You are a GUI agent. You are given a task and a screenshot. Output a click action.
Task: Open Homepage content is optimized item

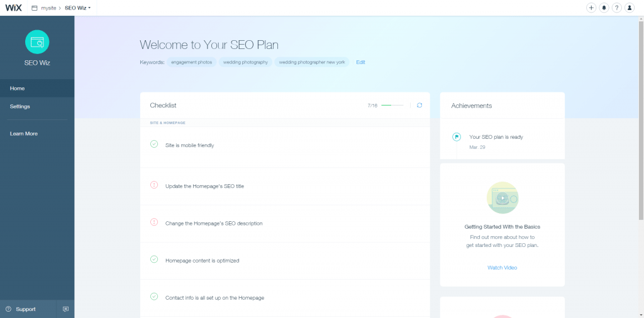[x=202, y=261]
